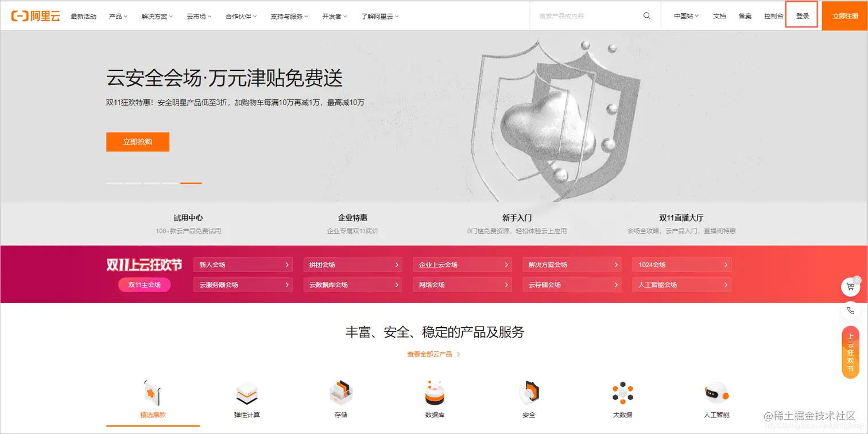
Task: Open the shopping cart icon
Action: pyautogui.click(x=850, y=286)
